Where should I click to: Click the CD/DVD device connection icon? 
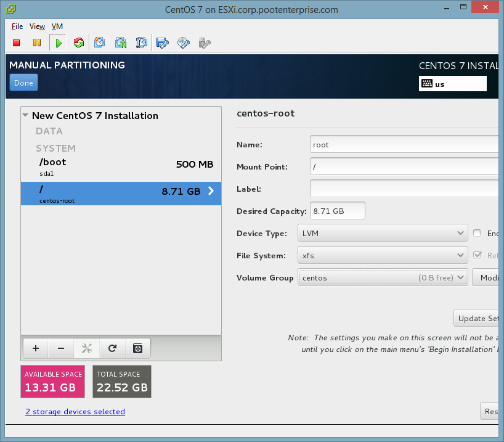click(x=184, y=43)
